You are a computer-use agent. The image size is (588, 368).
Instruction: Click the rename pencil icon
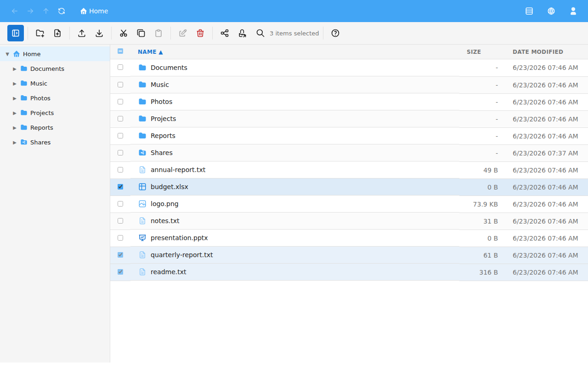(x=183, y=33)
